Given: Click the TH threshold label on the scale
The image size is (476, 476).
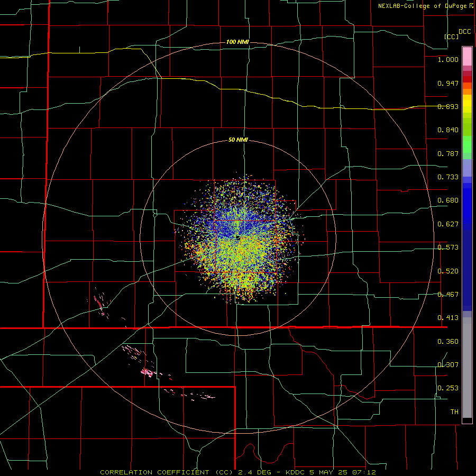Looking at the screenshot, I should pos(454,412).
